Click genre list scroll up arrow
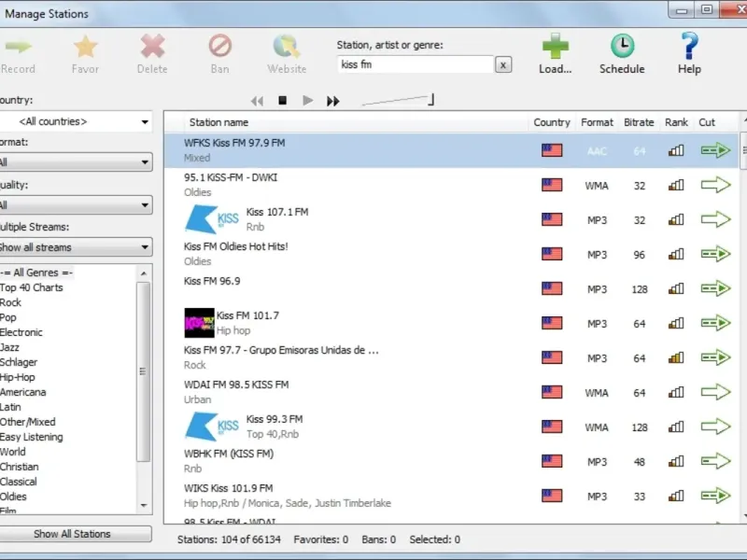 point(144,273)
